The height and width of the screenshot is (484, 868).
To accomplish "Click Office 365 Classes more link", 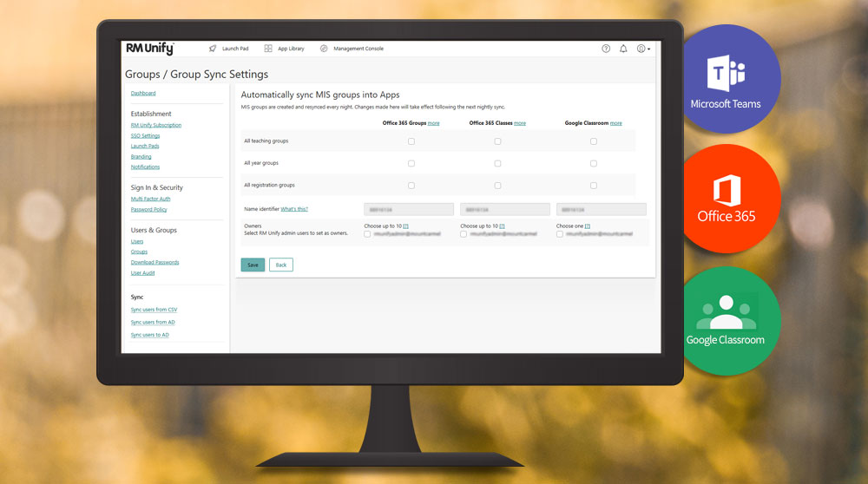I will coord(520,123).
